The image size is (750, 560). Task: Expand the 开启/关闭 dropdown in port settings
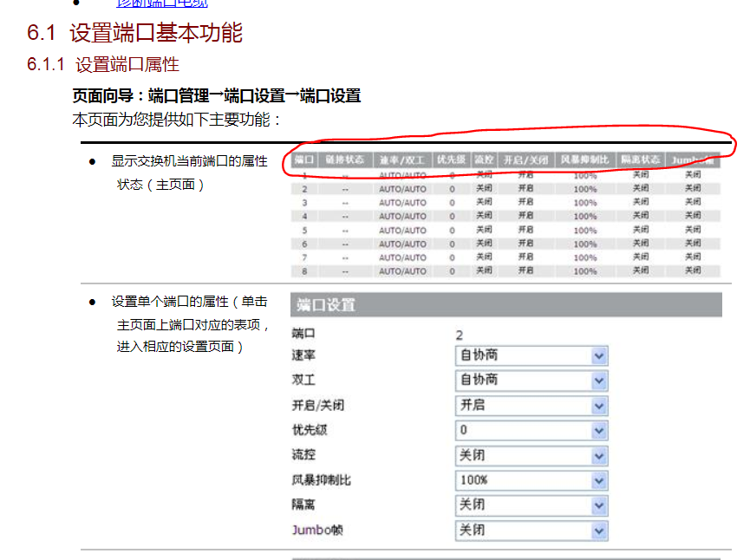(532, 406)
